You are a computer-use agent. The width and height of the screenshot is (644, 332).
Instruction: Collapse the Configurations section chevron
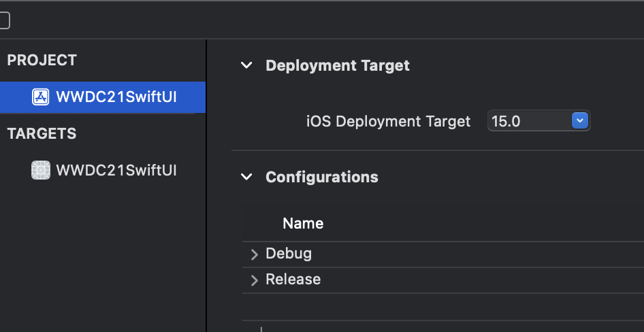246,178
